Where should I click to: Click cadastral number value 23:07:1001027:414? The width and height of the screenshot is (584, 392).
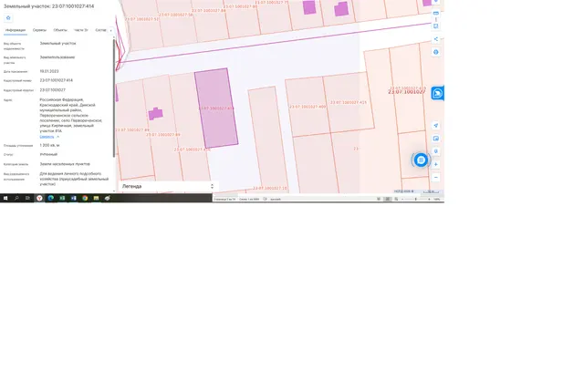pos(57,80)
